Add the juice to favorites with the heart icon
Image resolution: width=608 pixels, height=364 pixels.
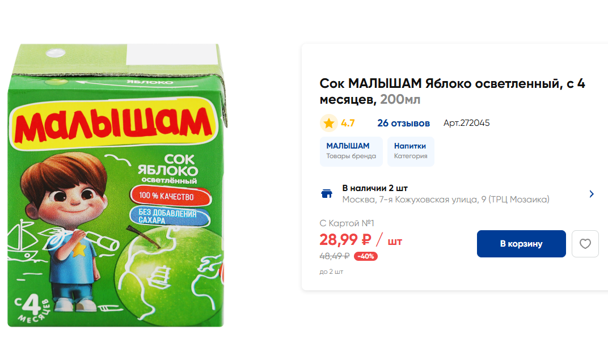585,244
